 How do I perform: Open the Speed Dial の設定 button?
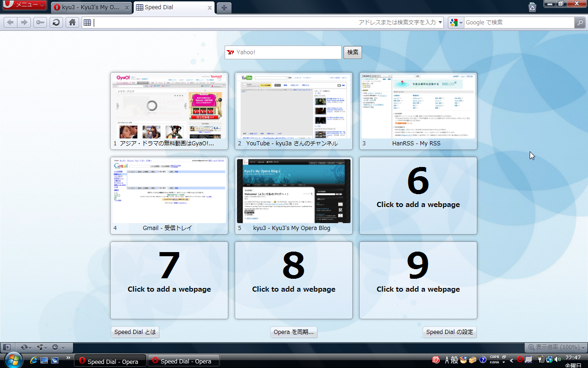coord(450,332)
